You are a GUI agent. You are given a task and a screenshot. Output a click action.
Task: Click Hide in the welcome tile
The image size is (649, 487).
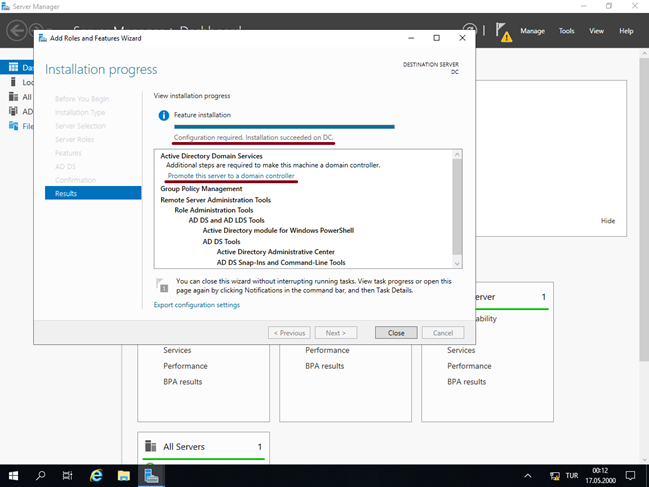608,221
